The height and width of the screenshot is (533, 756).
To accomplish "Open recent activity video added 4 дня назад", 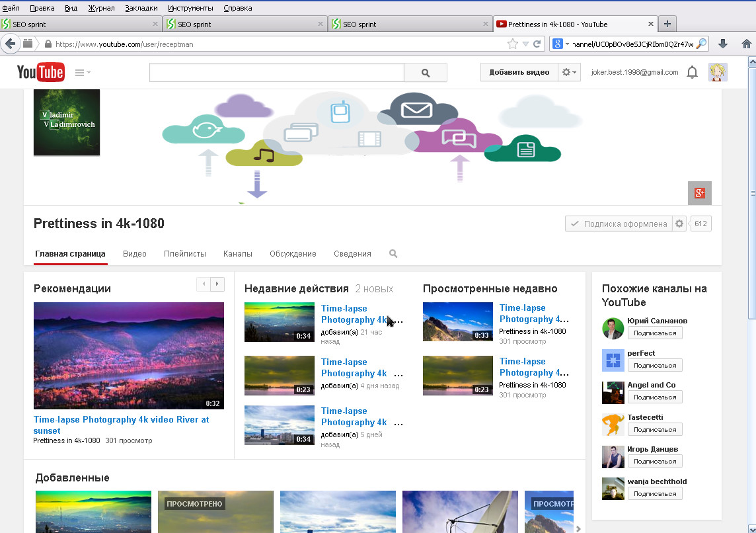I will [x=279, y=376].
